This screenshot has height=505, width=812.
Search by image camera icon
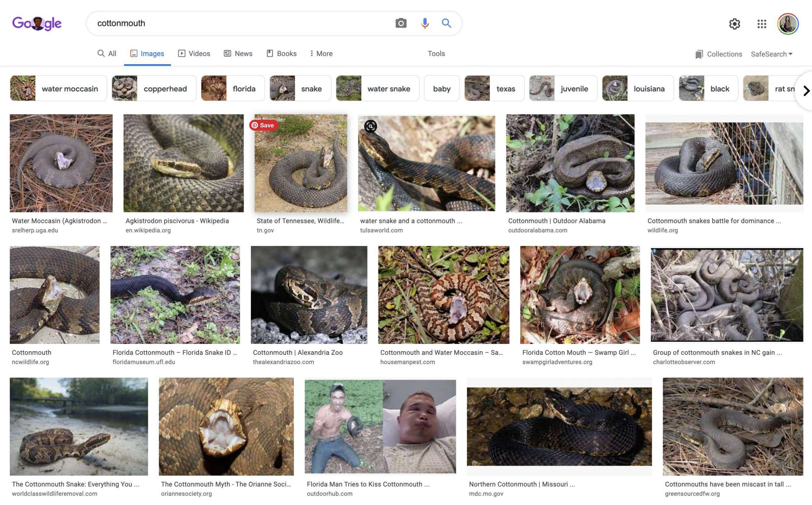click(x=401, y=23)
